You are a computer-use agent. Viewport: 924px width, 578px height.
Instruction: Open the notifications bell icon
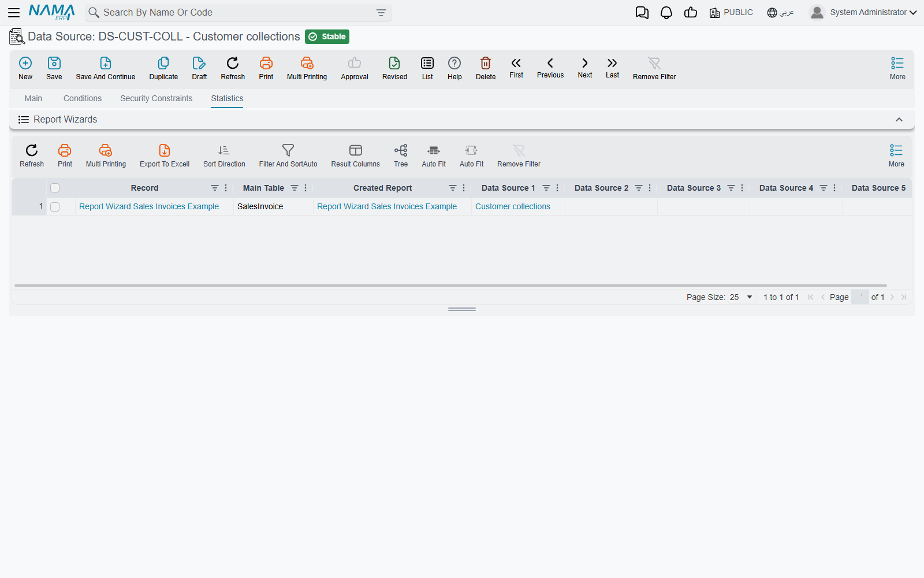click(666, 13)
